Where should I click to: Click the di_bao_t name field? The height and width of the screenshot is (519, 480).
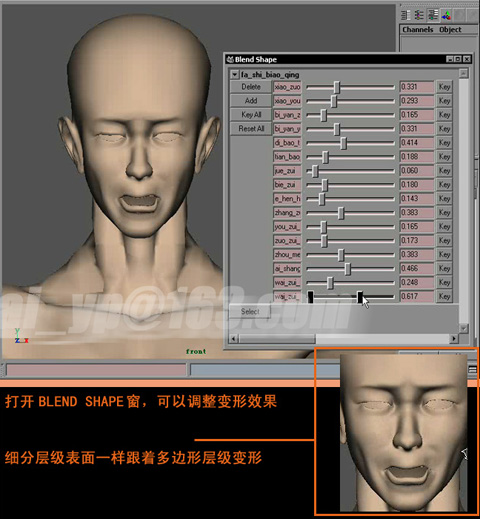click(287, 143)
